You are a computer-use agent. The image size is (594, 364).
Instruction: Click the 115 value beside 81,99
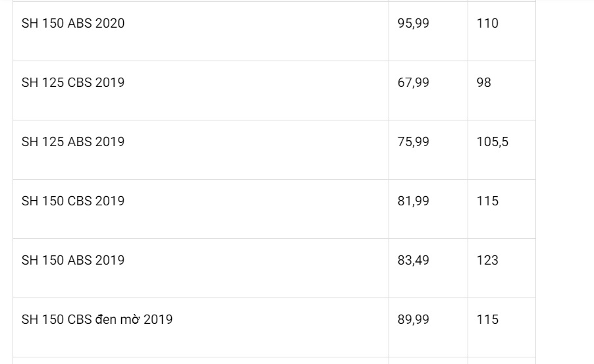[487, 201]
